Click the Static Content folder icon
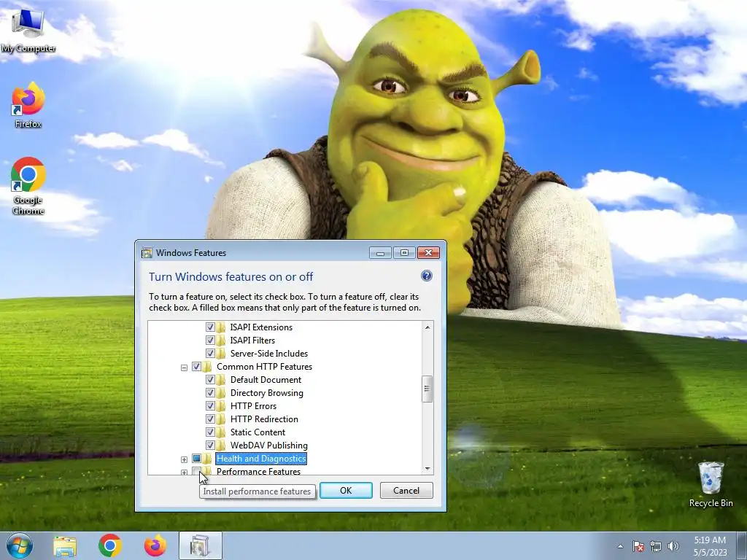 pyautogui.click(x=221, y=432)
